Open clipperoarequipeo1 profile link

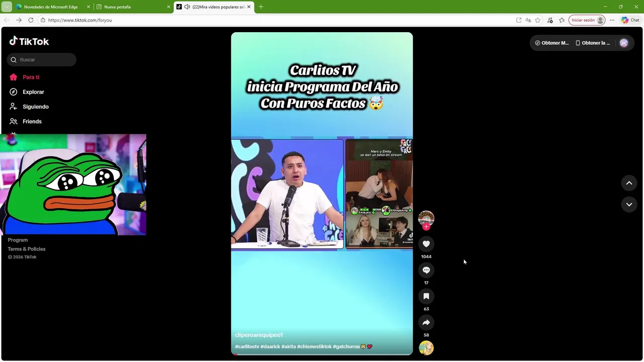[x=259, y=335]
